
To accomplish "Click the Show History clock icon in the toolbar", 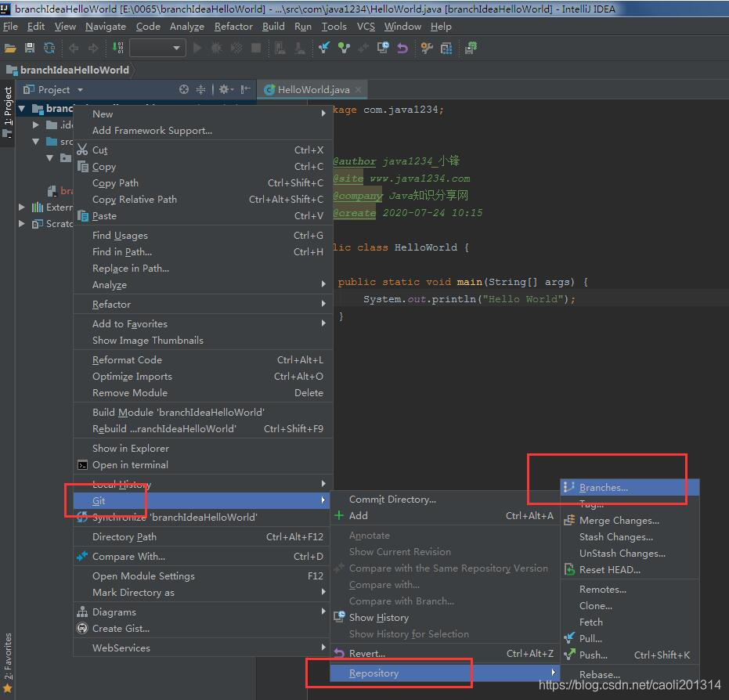I will point(383,48).
